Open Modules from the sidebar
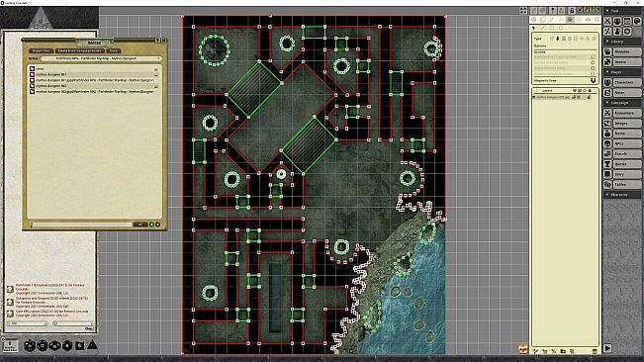This screenshot has width=644, height=362. click(627, 51)
